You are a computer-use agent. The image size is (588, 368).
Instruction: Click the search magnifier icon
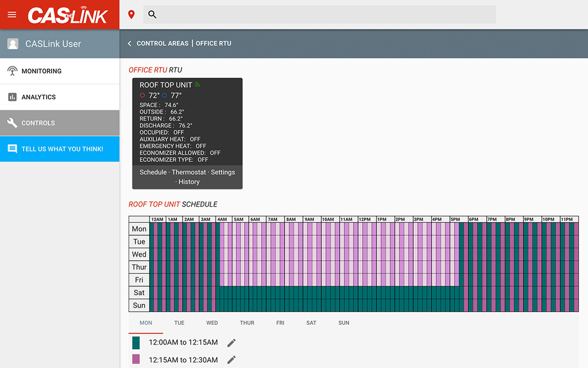coord(152,15)
